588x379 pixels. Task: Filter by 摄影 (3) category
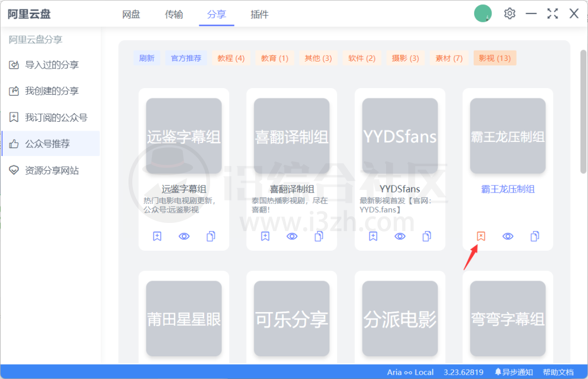pos(406,58)
